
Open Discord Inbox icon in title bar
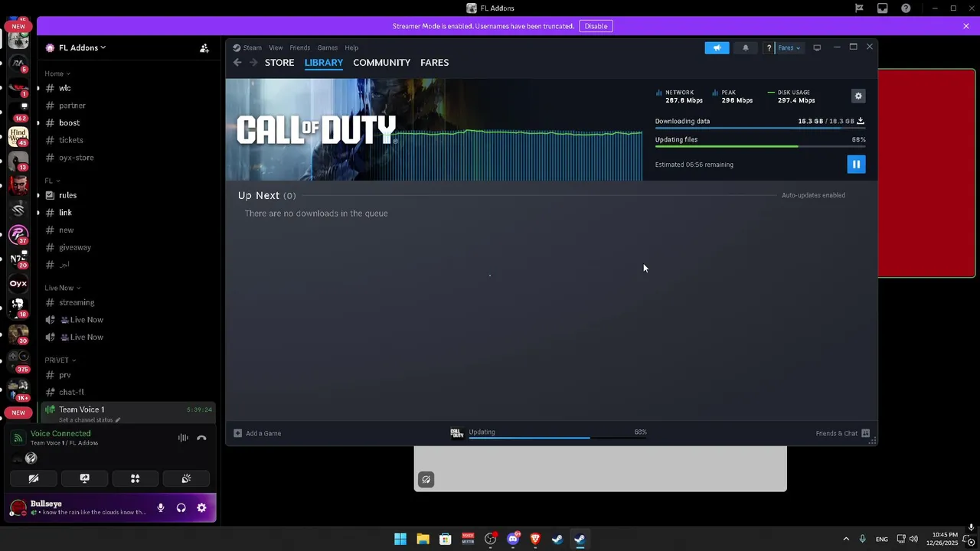pyautogui.click(x=883, y=8)
